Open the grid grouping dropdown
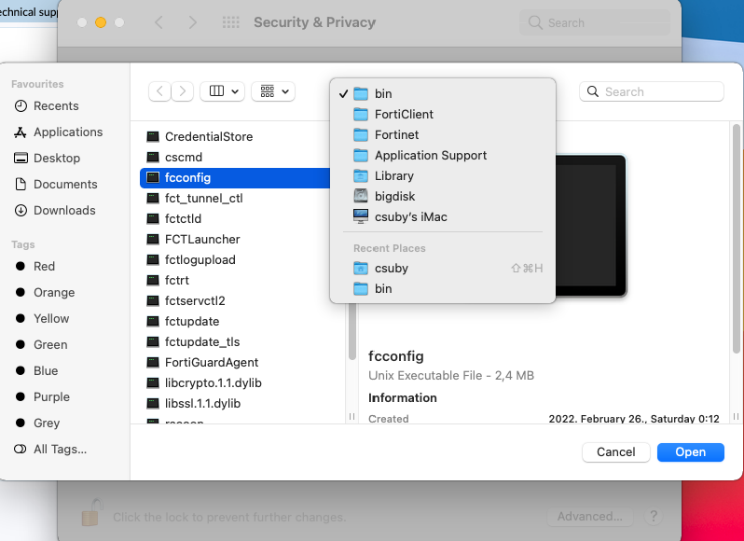The width and height of the screenshot is (744, 541). (x=273, y=92)
